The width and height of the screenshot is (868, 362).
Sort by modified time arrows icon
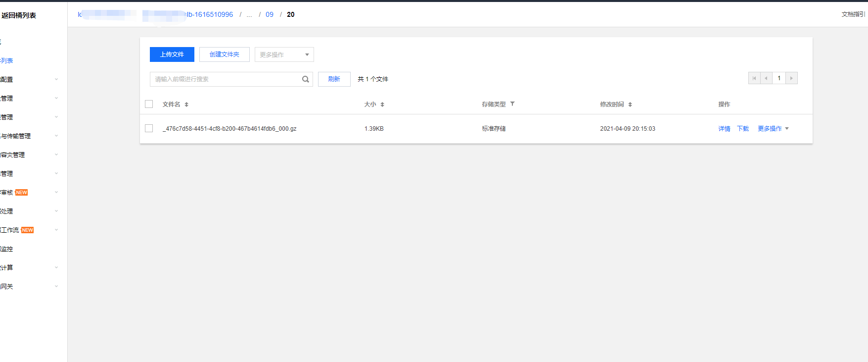(x=630, y=104)
